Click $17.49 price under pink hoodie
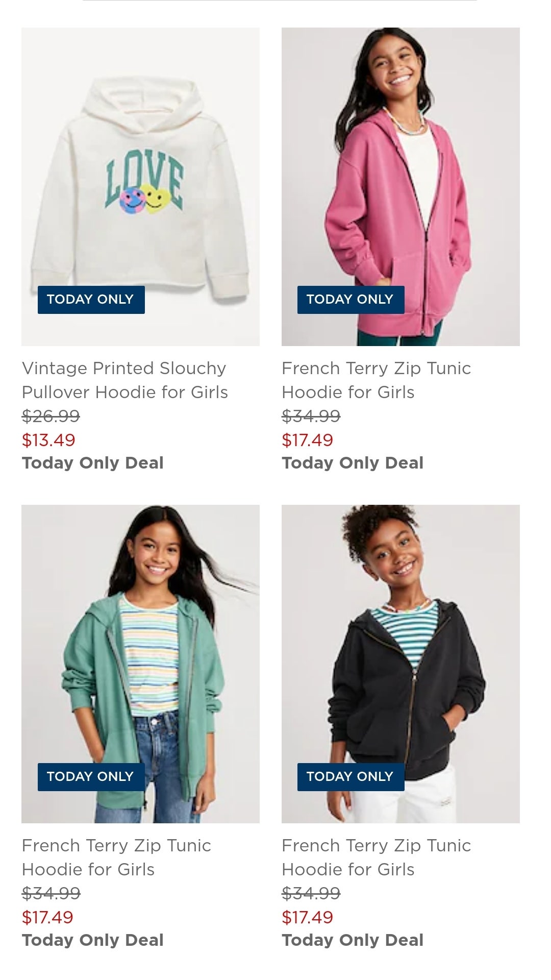Screen dimensions: 551x980 [x=307, y=440]
